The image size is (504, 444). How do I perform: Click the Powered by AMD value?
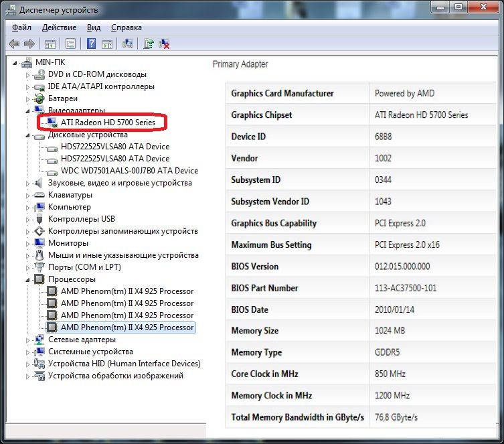(404, 94)
